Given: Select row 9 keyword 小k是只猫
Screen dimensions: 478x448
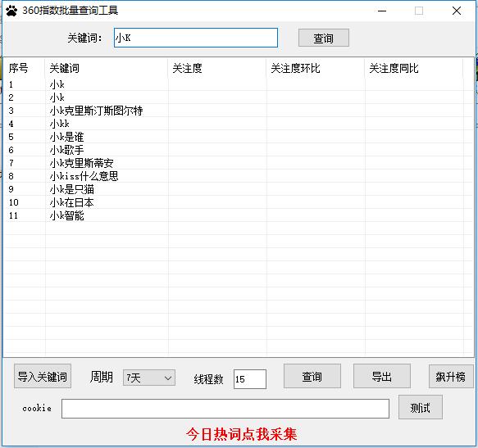Looking at the screenshot, I should click(72, 189).
